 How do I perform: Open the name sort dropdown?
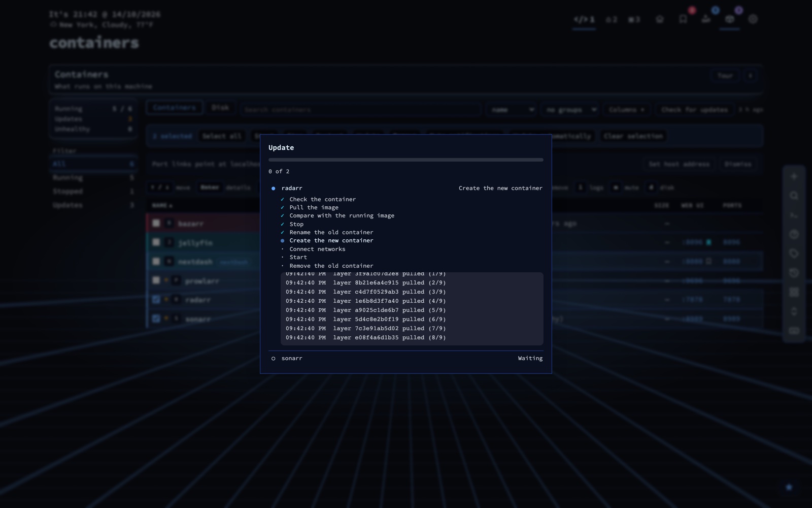(x=511, y=109)
